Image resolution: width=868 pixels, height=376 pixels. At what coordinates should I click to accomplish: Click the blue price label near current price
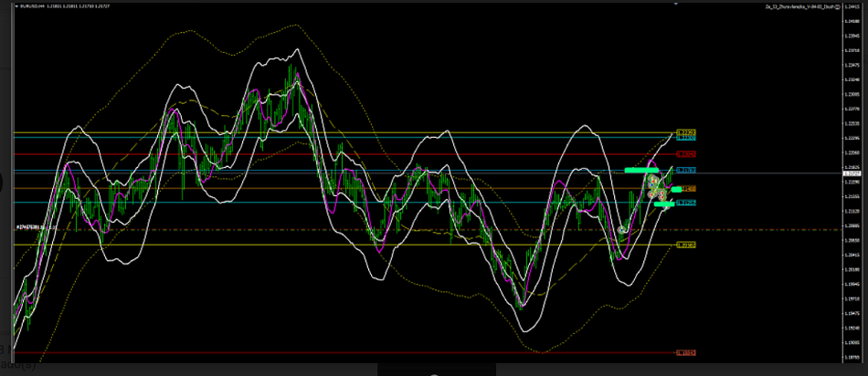686,171
